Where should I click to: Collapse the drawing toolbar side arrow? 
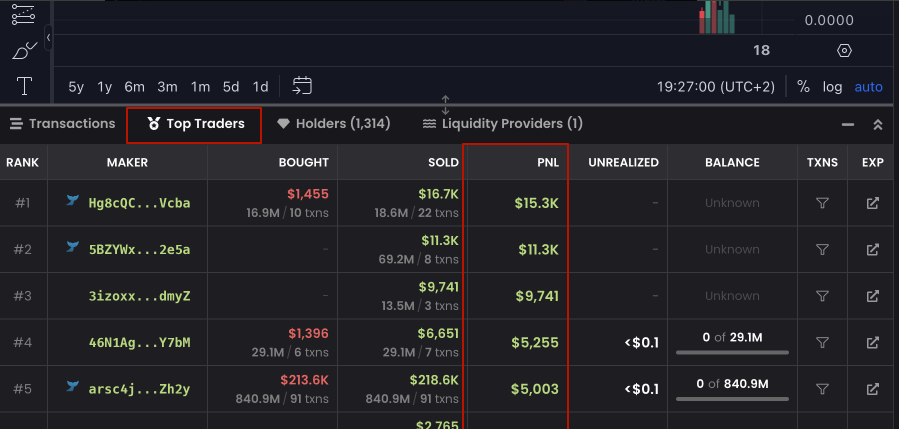(x=49, y=38)
